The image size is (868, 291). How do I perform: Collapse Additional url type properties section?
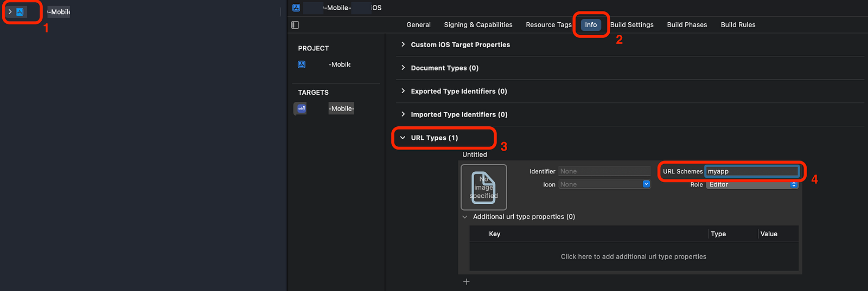(465, 217)
